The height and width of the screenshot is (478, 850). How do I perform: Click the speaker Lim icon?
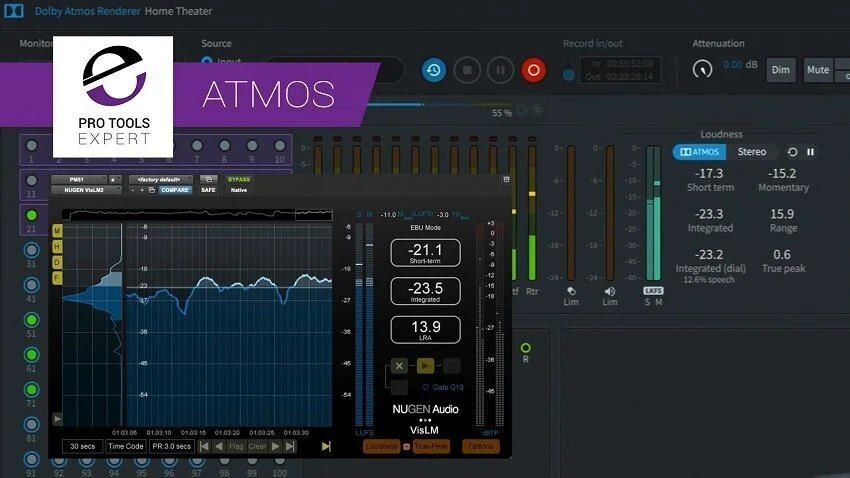[x=610, y=292]
